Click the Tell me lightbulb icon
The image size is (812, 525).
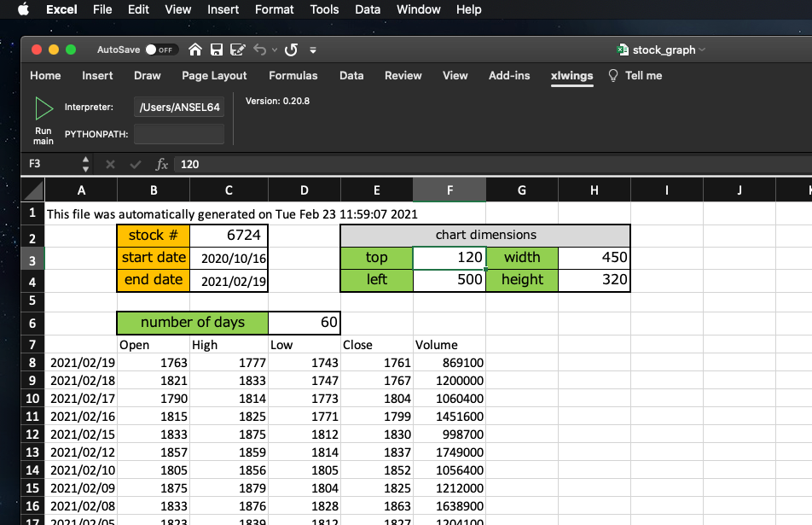[x=613, y=76]
